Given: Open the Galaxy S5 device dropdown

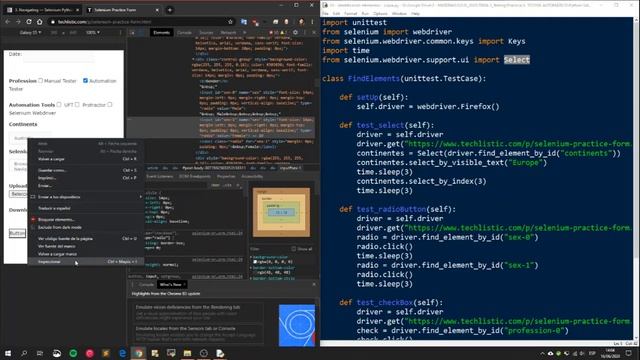Looking at the screenshot, I should (30, 33).
